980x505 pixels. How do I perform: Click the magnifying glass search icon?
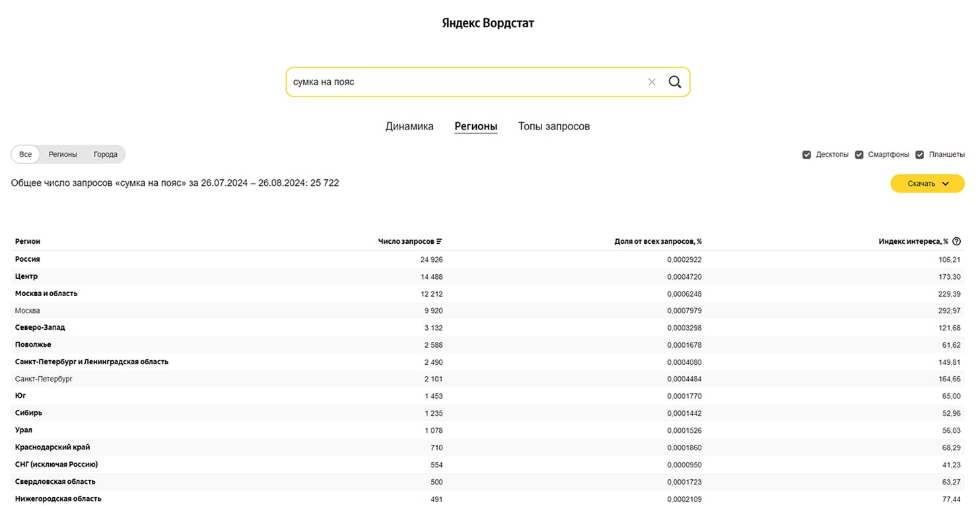[674, 82]
